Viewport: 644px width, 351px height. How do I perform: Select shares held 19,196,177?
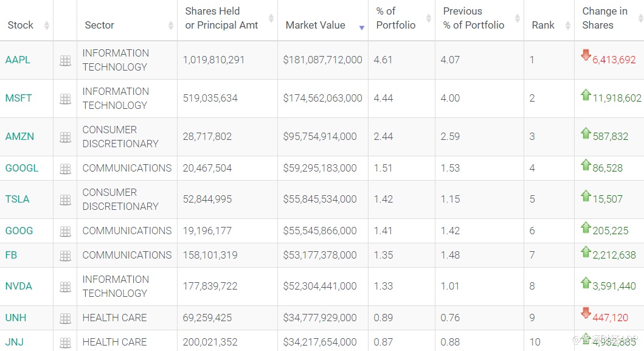(207, 231)
